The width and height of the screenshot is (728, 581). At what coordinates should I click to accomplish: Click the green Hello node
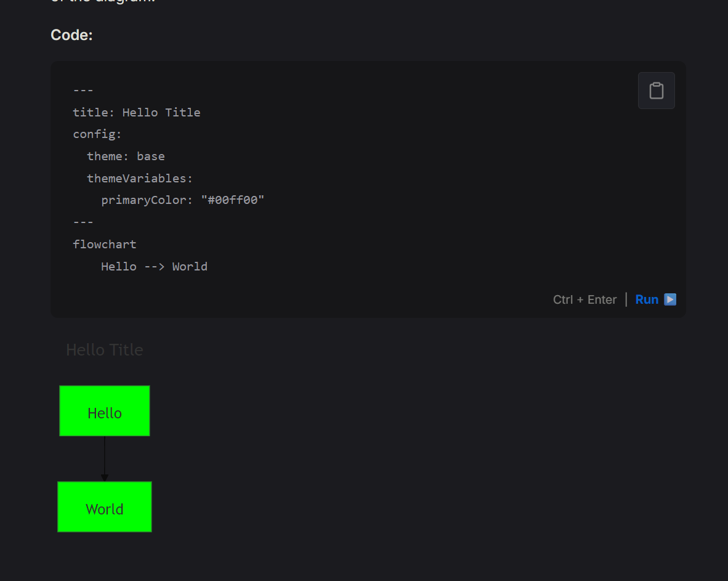point(105,410)
